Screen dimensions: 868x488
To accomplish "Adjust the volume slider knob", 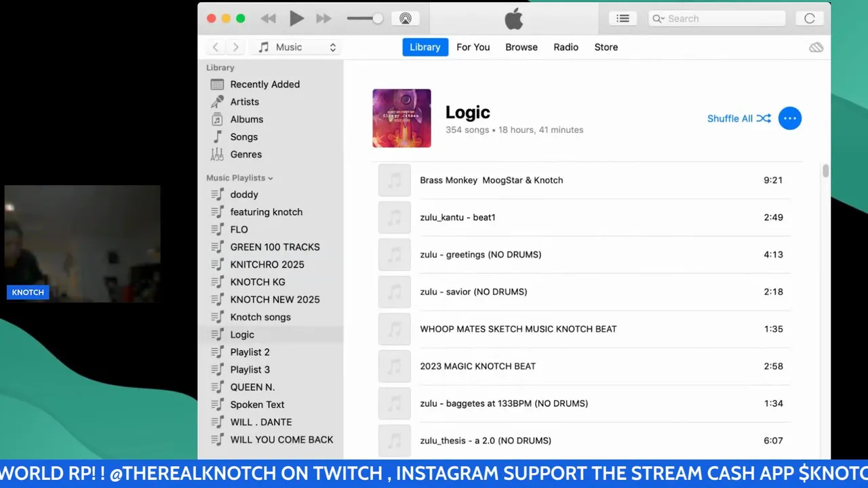I will click(x=377, y=18).
